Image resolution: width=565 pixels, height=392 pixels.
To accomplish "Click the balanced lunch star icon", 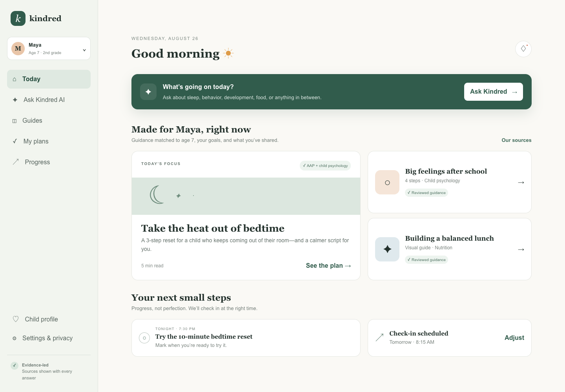I will 387,249.
